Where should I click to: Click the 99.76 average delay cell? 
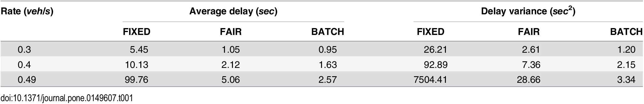(x=136, y=79)
